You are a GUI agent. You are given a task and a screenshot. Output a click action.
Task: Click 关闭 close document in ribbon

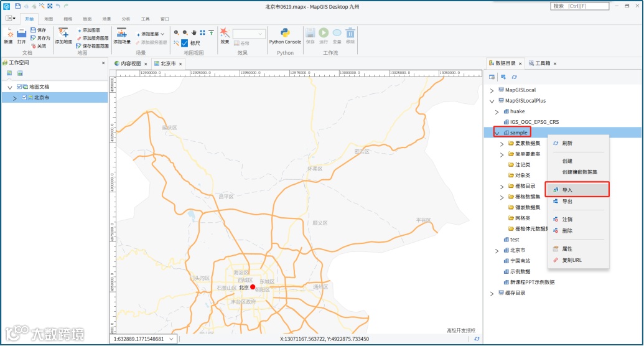coord(39,46)
